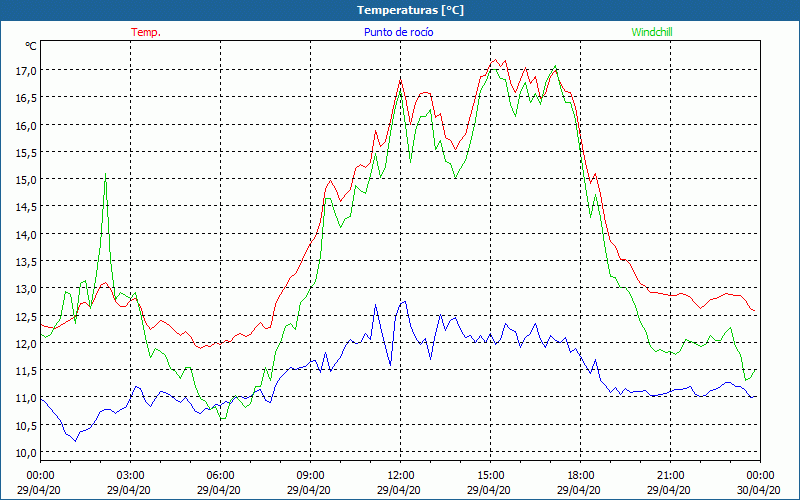Click the 21:00 time axis label
Screen dimensions: 800x500
(x=670, y=476)
